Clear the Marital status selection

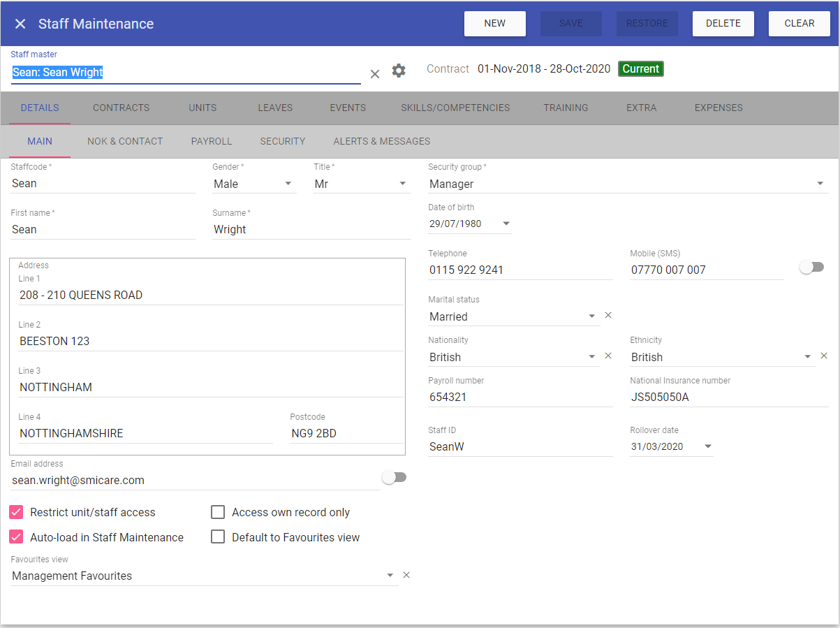pos(607,316)
